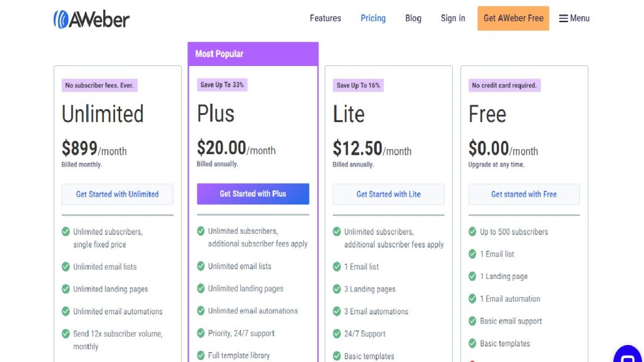This screenshot has height=362, width=644.
Task: Click checkmark beside 1 Landing page
Action: (472, 277)
